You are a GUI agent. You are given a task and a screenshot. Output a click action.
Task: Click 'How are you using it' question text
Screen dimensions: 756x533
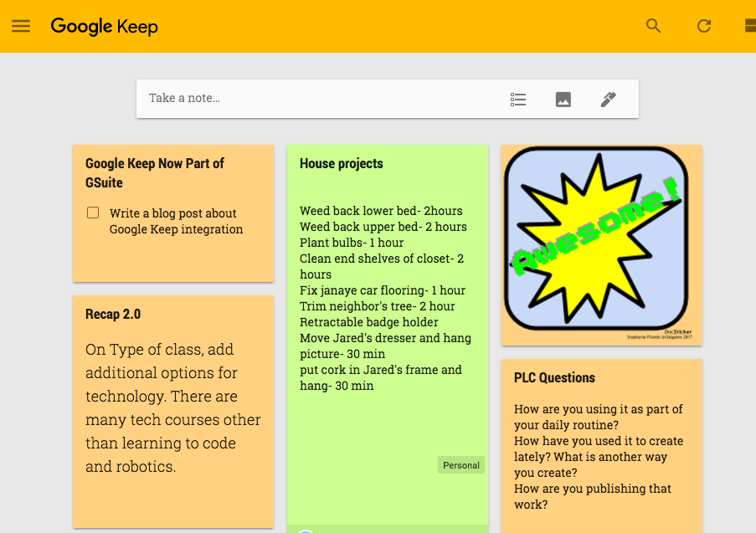pos(598,417)
